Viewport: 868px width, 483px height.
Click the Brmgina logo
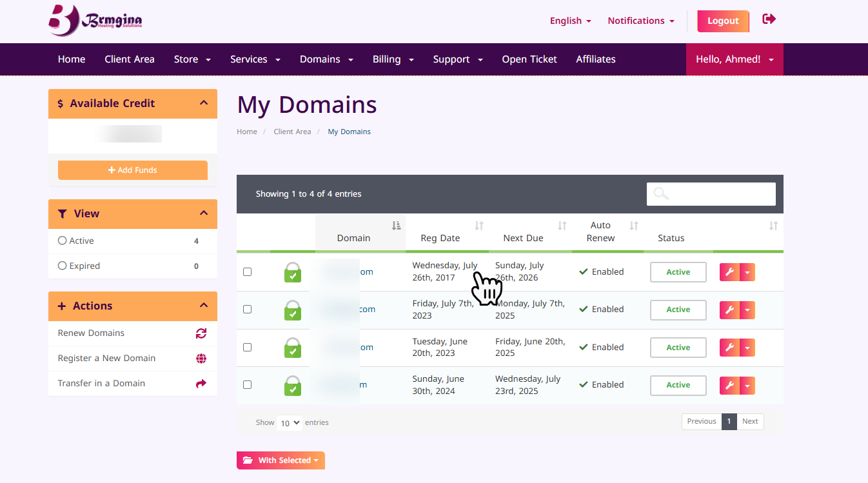[x=95, y=21]
